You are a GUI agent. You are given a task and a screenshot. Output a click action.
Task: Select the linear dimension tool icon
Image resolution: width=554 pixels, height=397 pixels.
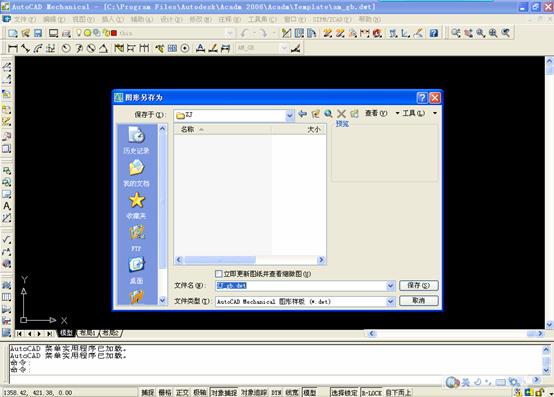(x=13, y=48)
